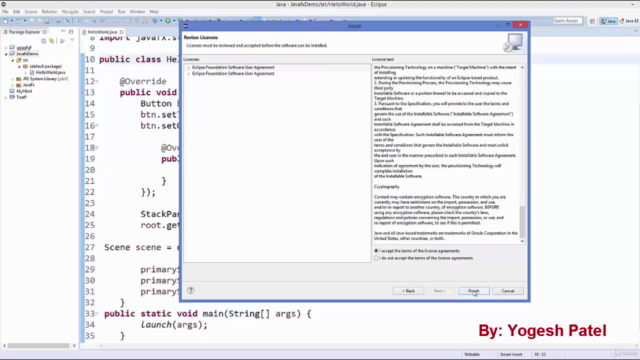Select HelloWorld.java in Package Explorer

click(50, 72)
